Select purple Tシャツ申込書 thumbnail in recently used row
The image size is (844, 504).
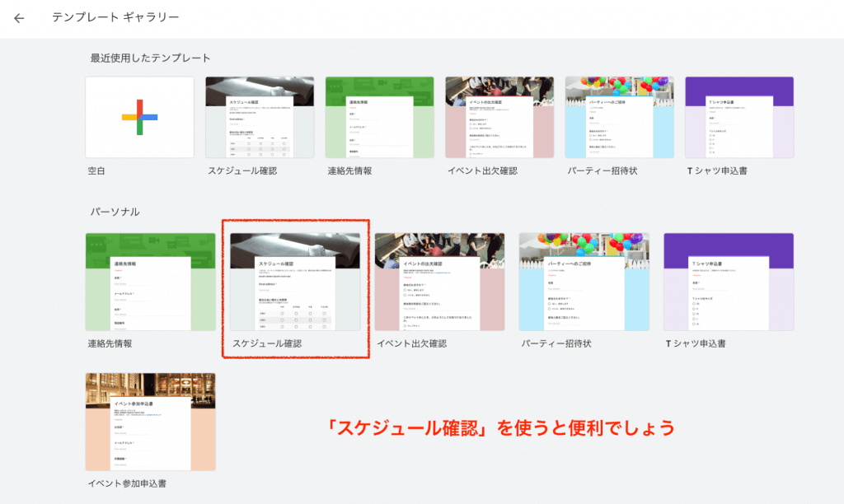click(739, 117)
